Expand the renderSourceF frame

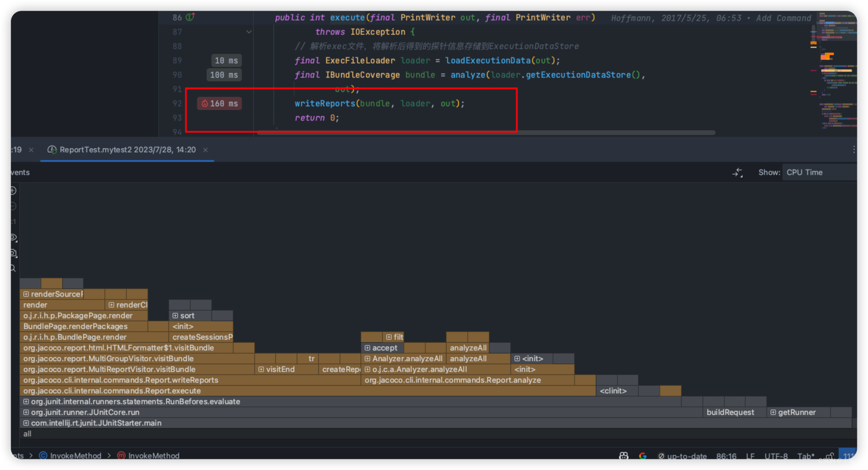(x=26, y=294)
